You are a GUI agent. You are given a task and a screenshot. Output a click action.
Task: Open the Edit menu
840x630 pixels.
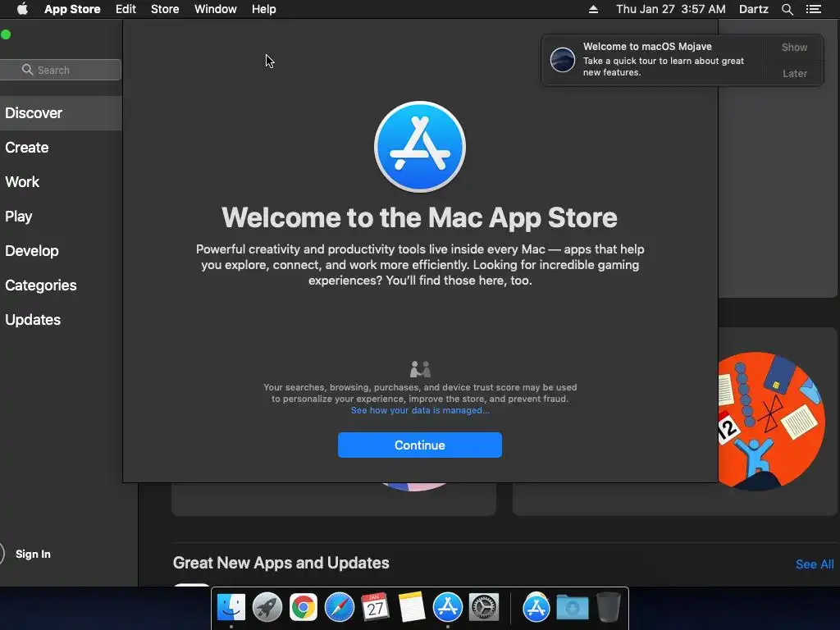coord(126,9)
